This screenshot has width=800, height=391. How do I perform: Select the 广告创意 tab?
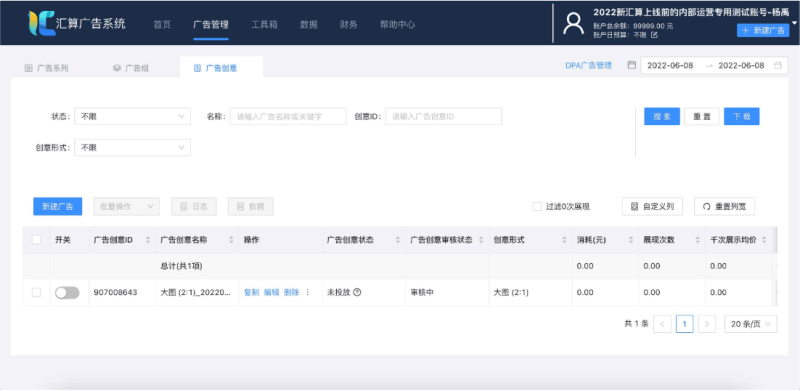(x=221, y=67)
